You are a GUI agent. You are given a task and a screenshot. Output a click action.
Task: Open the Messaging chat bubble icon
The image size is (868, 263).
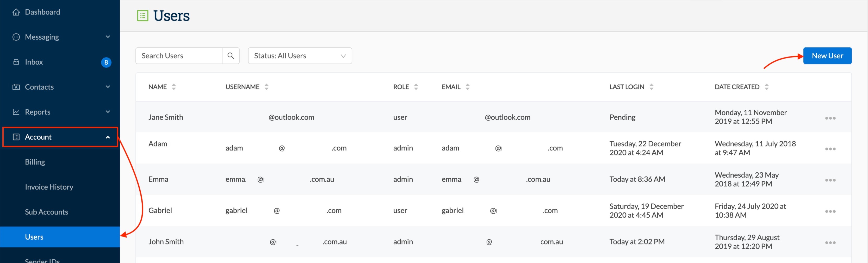pos(16,37)
